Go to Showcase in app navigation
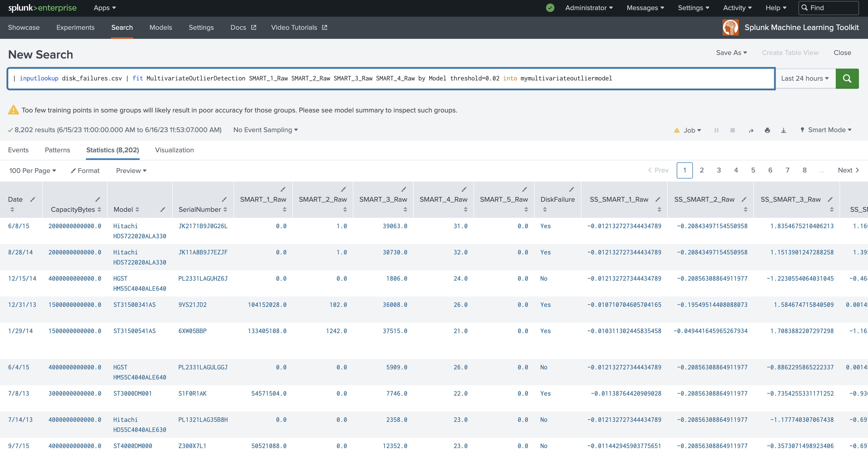 point(24,27)
